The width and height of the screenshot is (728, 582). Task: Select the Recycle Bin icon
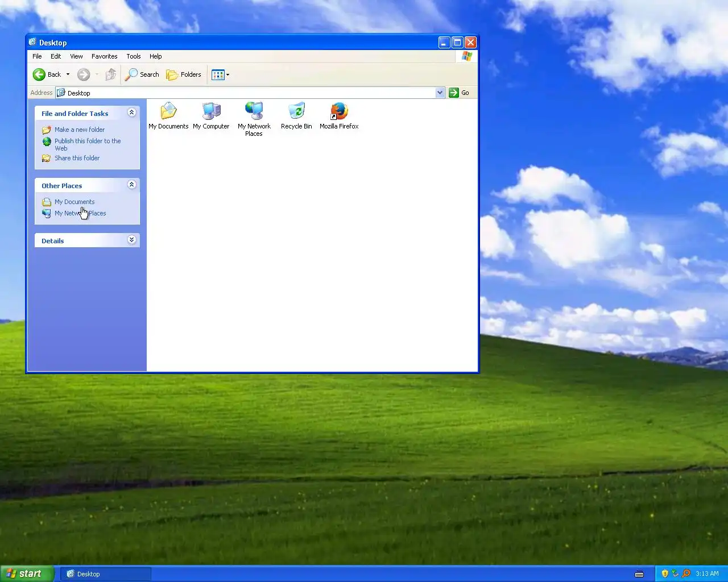point(296,111)
